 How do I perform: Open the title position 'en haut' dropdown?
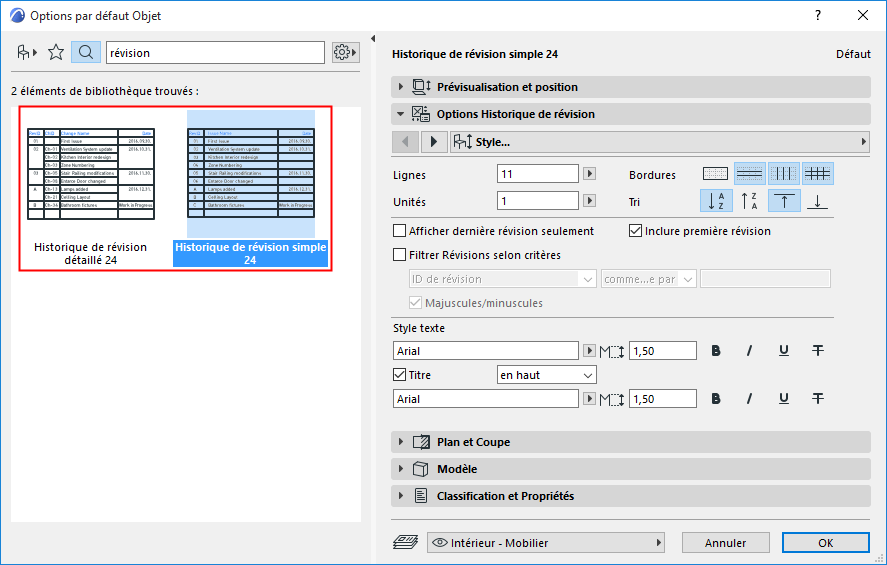546,375
